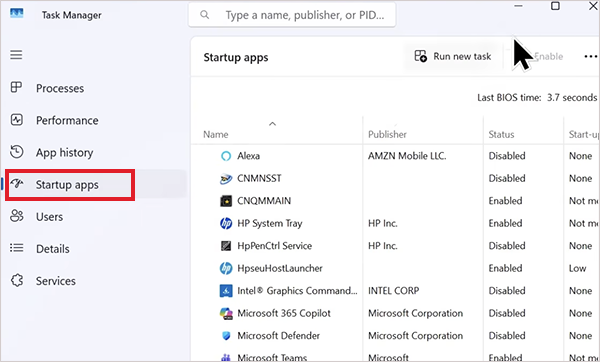Open the App history page

(64, 153)
